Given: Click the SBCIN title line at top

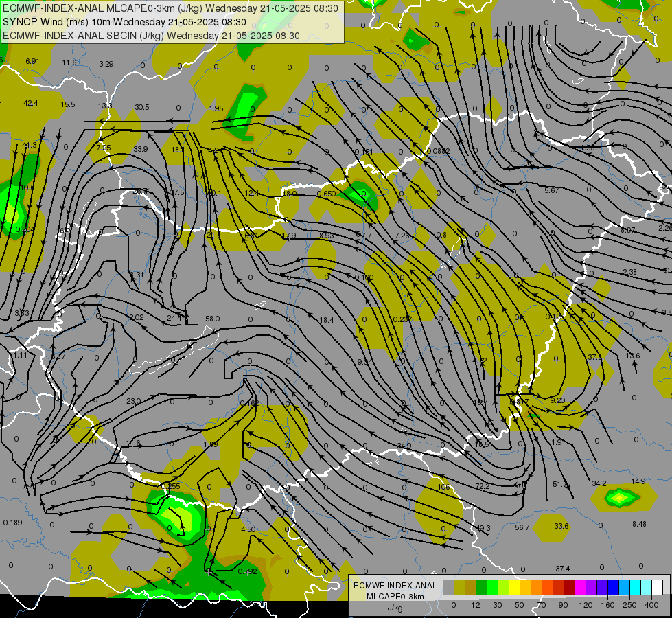Looking at the screenshot, I should click(x=151, y=36).
